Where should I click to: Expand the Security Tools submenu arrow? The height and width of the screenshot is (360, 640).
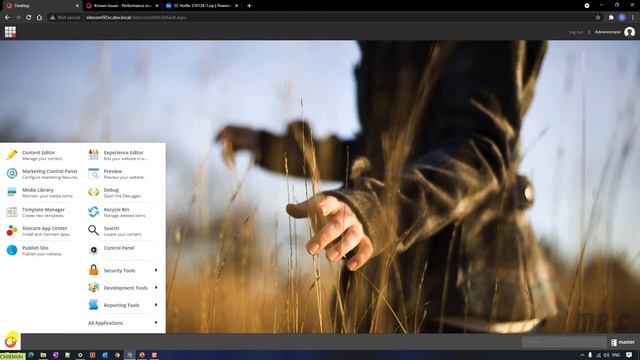click(x=156, y=270)
